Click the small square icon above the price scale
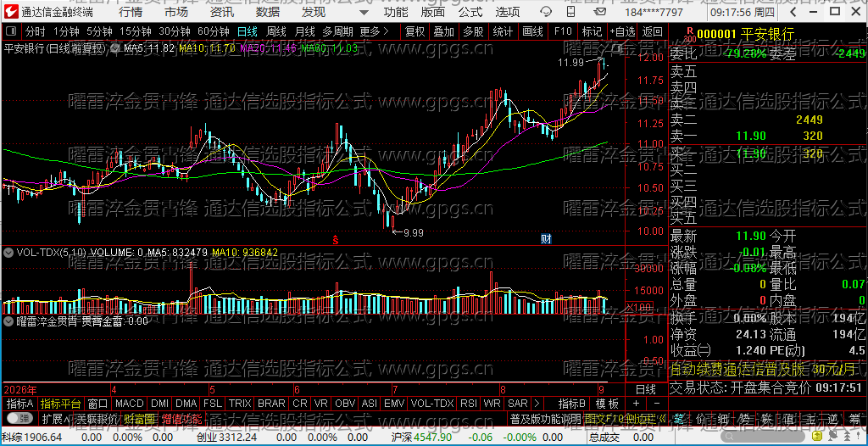Image resolution: width=868 pixels, height=446 pixels. coord(617,48)
